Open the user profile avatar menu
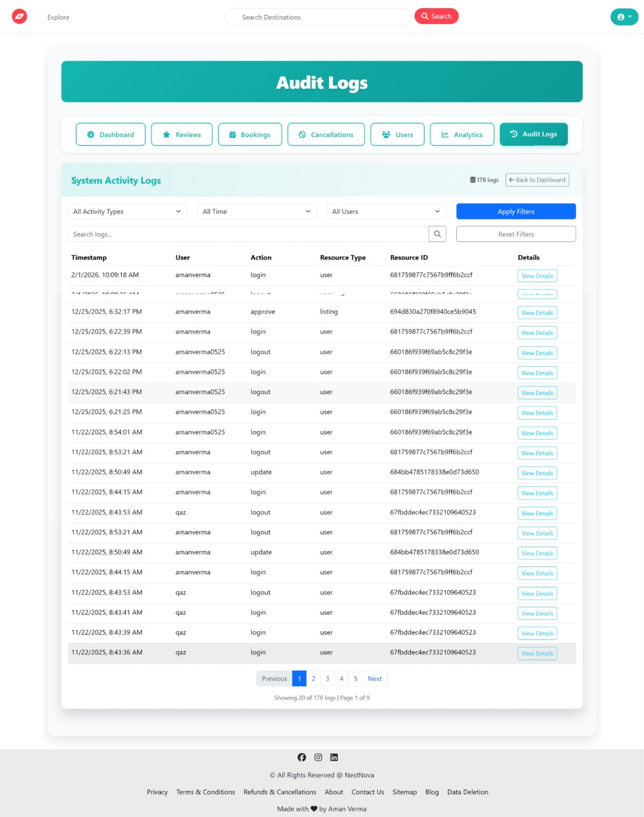Screen dimensions: 644x817 pyautogui.click(x=624, y=17)
